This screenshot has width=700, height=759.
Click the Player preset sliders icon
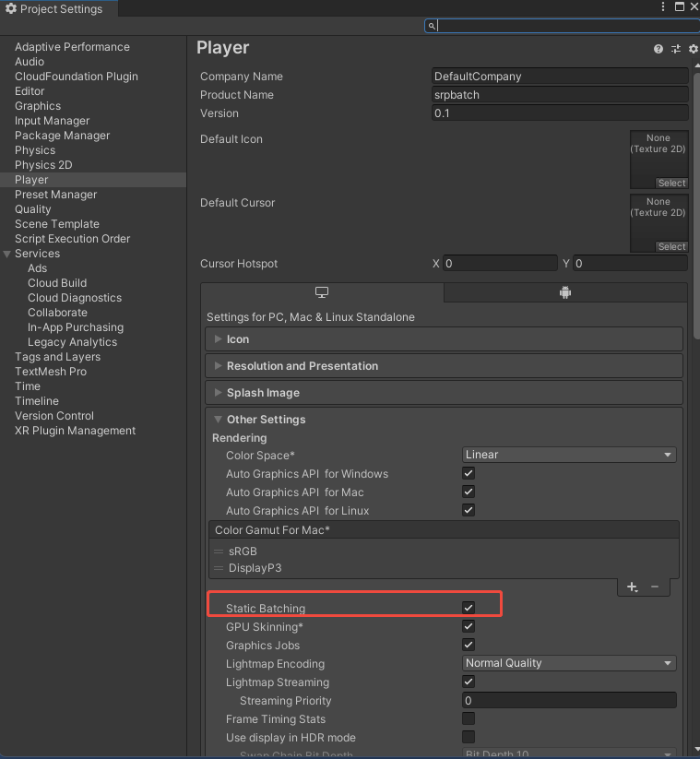tap(676, 49)
